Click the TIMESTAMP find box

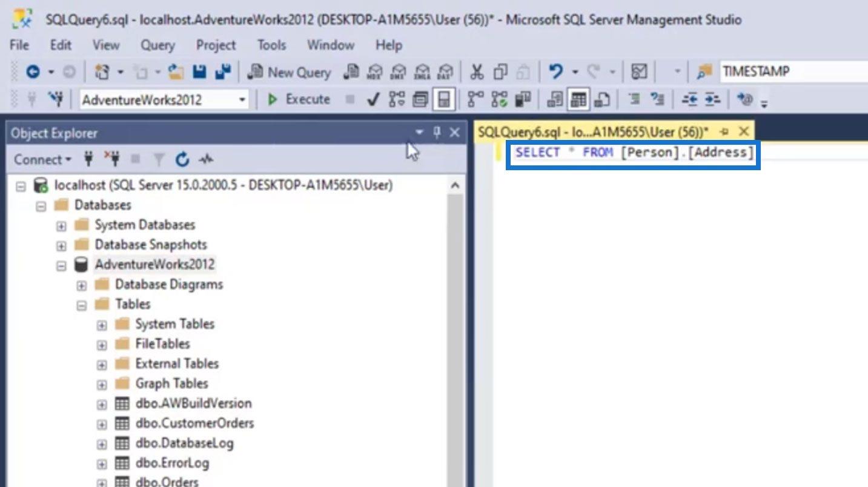(x=794, y=71)
